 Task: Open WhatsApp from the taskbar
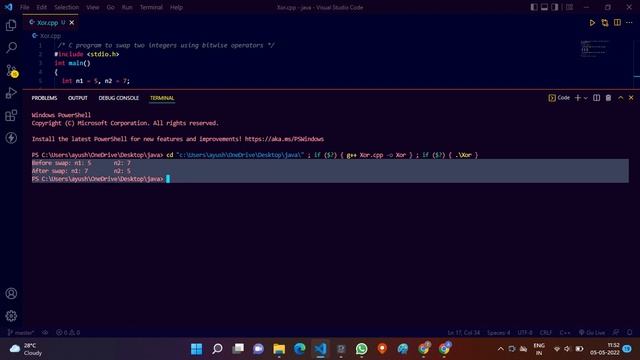click(x=361, y=349)
